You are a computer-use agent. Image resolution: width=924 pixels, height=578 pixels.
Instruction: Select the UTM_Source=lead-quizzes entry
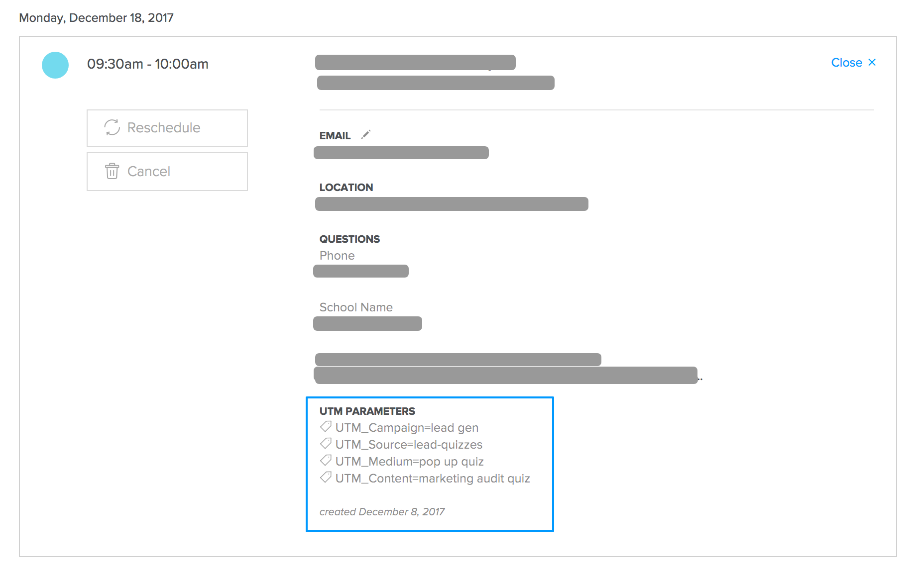409,445
